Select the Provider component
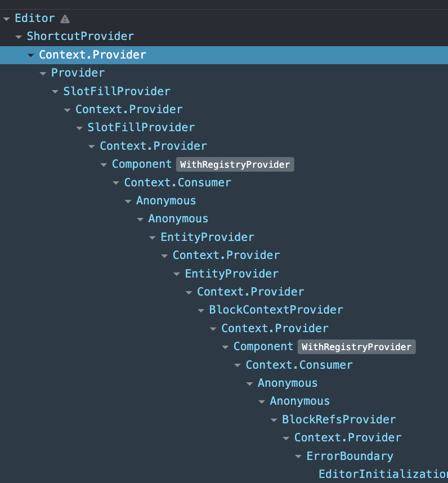The width and height of the screenshot is (448, 483). 78,73
